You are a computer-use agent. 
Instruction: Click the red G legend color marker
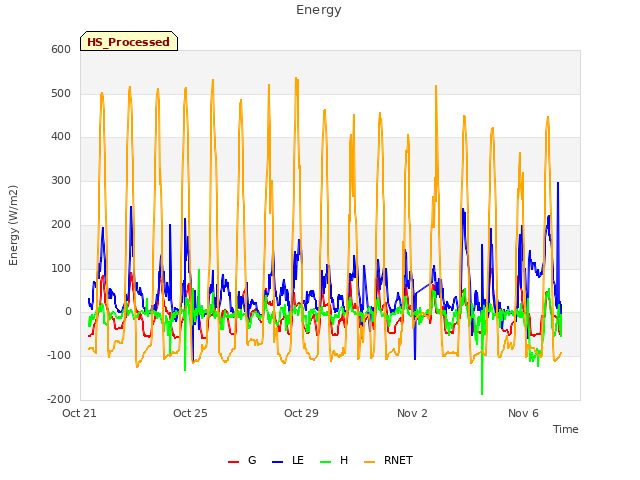pos(233,462)
